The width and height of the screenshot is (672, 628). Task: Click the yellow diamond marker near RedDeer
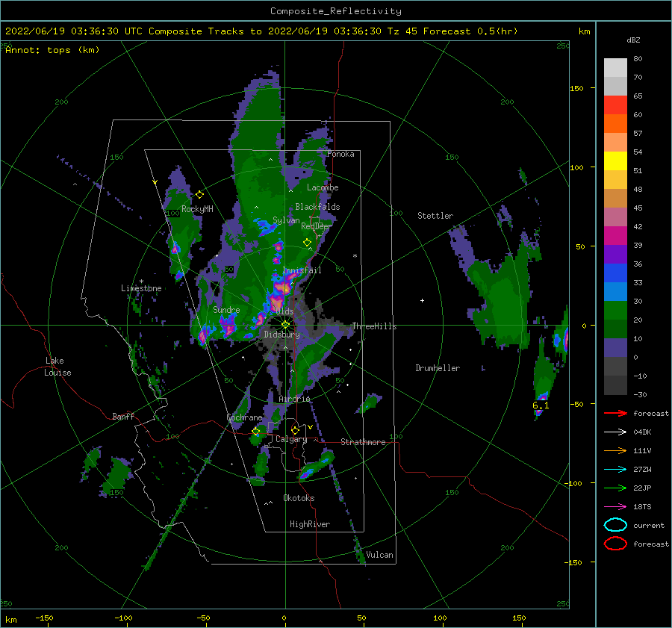tap(307, 243)
